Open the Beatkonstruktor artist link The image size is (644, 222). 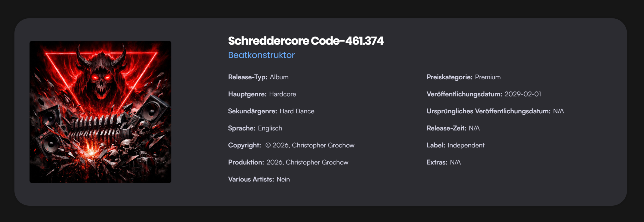(261, 55)
